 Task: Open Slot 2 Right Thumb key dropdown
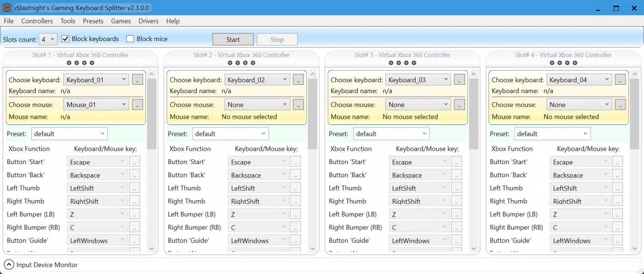(258, 201)
